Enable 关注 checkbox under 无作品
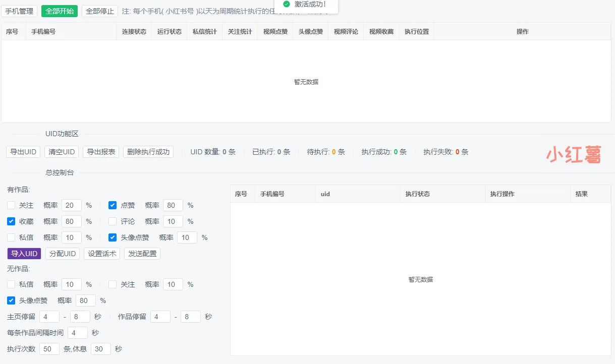 pyautogui.click(x=113, y=284)
